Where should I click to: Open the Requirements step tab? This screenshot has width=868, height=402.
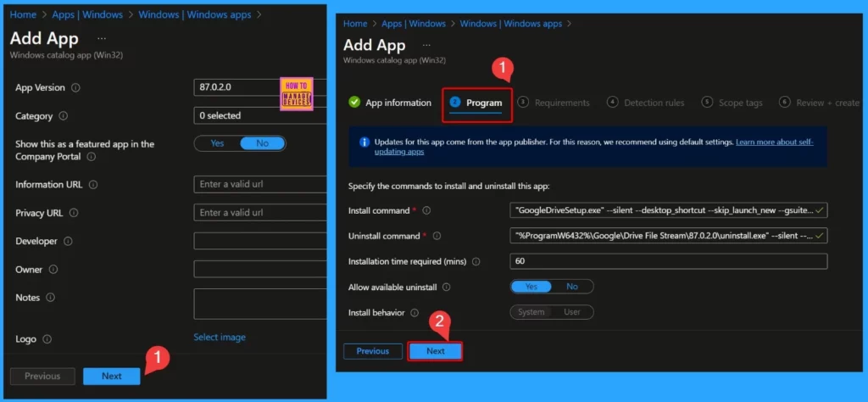pyautogui.click(x=554, y=103)
